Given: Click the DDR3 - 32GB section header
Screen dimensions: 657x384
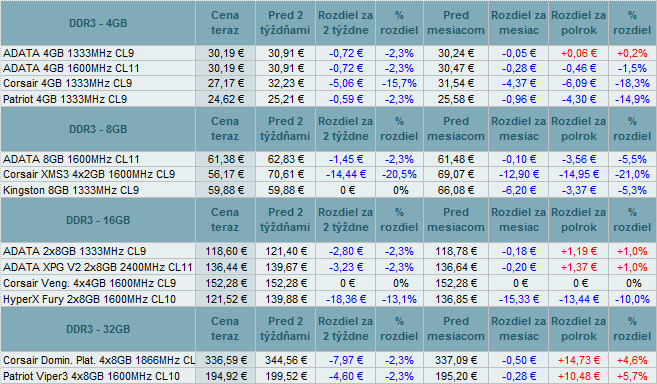Looking at the screenshot, I should click(98, 329).
